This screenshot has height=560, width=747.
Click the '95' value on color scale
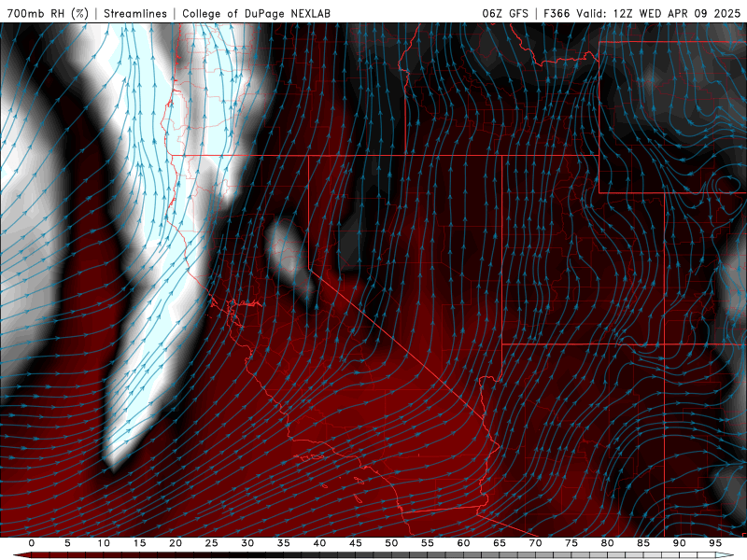coord(715,543)
